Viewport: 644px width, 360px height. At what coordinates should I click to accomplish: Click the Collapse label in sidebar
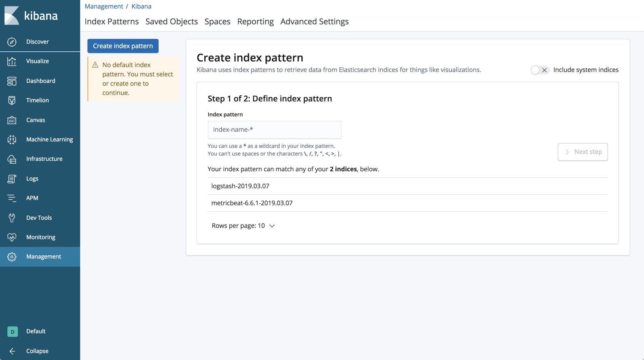(x=37, y=351)
